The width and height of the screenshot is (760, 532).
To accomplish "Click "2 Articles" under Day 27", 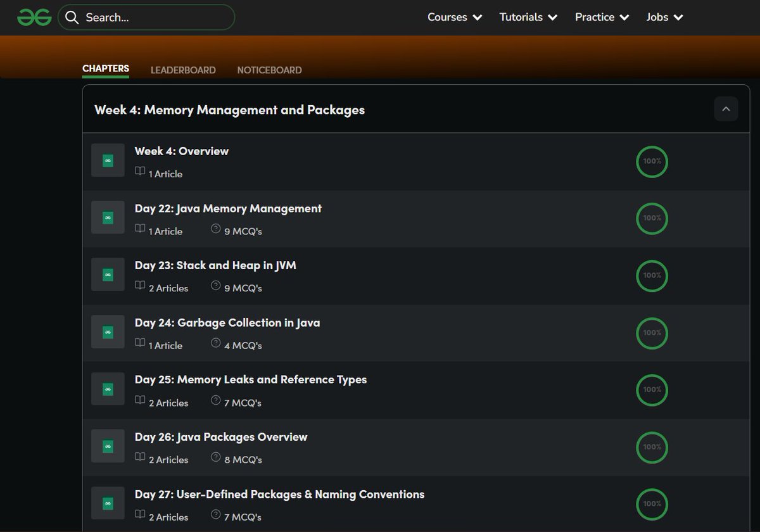I will click(168, 517).
